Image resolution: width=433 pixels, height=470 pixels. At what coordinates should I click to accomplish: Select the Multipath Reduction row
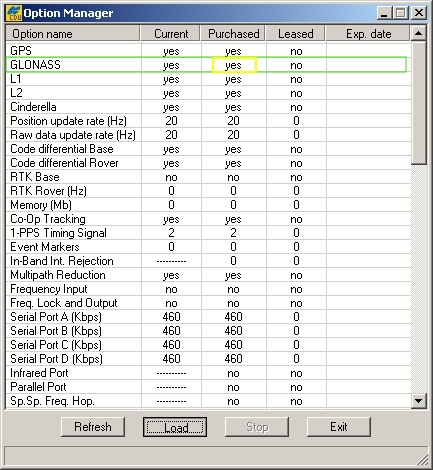208,275
